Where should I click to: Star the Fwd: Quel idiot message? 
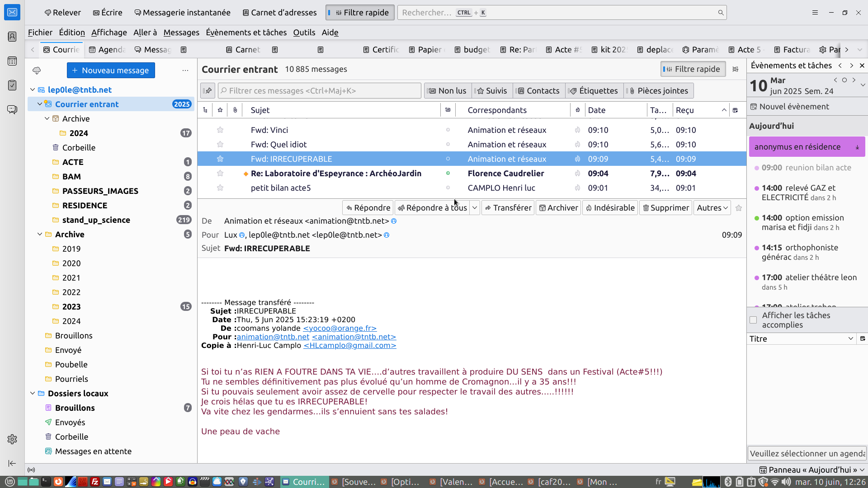[x=220, y=145]
